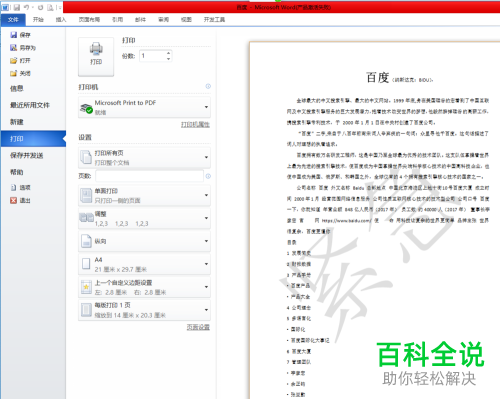Viewport: 500px width, 399px height.
Task: Switch to the 开始 (Home) tab
Action: tap(38, 20)
